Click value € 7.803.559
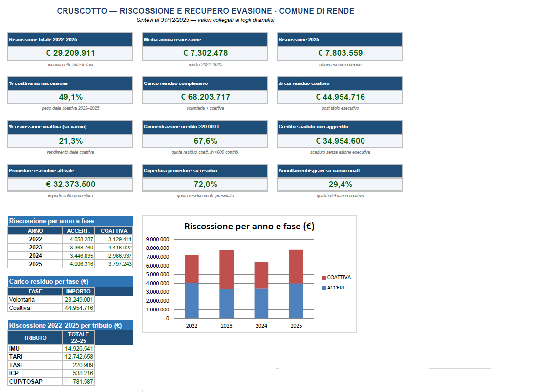This screenshot has height=392, width=536. [340, 53]
